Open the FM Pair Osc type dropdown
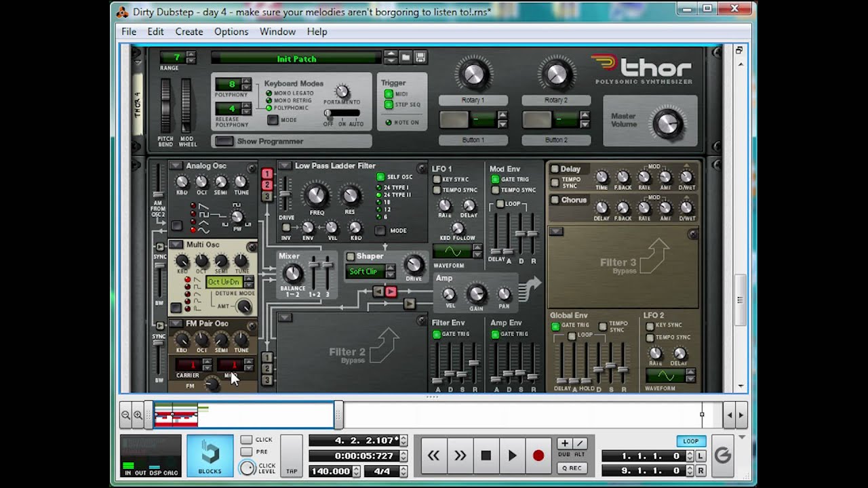The width and height of the screenshot is (868, 488). click(x=176, y=324)
